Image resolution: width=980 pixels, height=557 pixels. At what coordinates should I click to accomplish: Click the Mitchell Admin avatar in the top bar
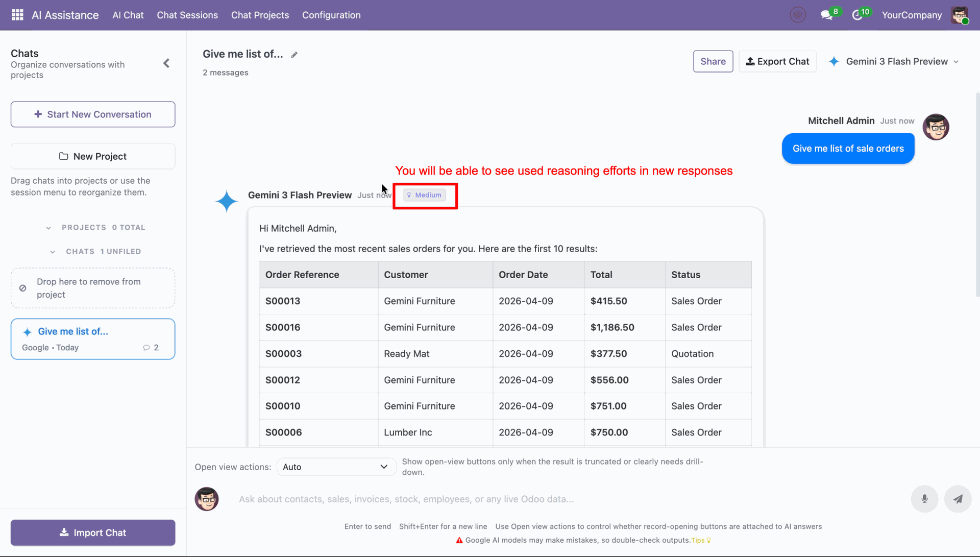pos(960,15)
